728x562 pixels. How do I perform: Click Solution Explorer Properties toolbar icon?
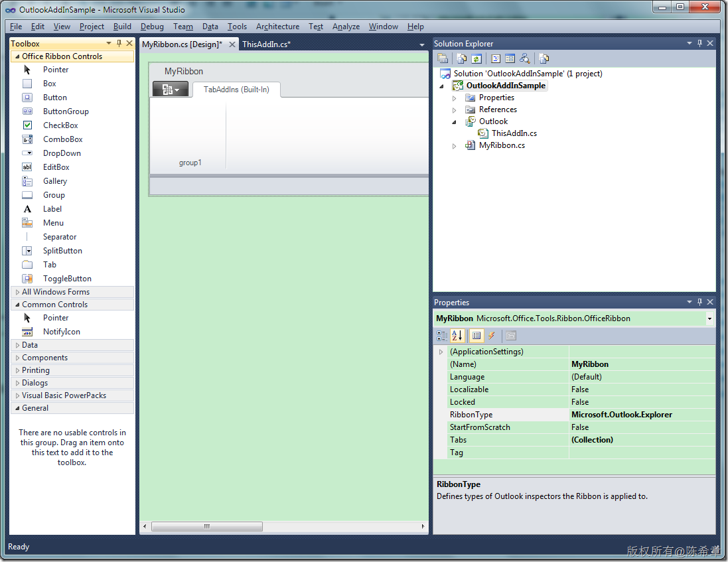point(443,58)
